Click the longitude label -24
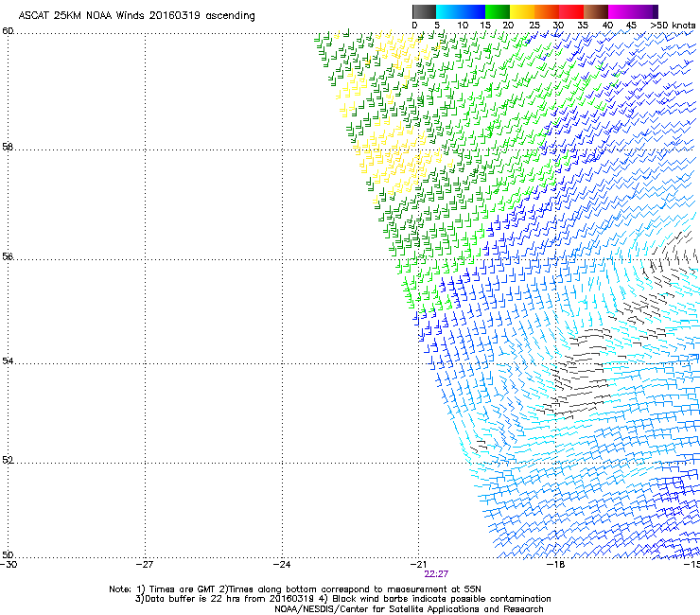Viewport: 700px width, 615px height. [x=282, y=565]
